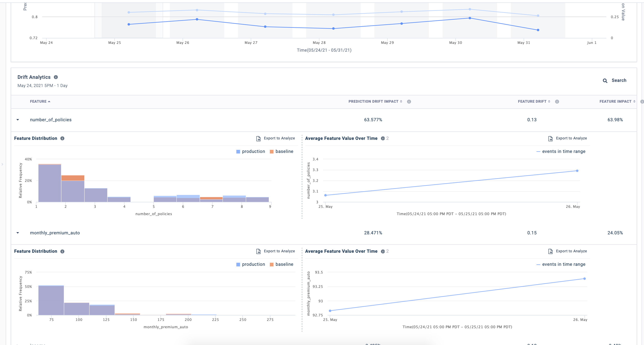Click baseline orange swatch in monthly_premium_auto legend
The height and width of the screenshot is (345, 644).
pos(271,265)
